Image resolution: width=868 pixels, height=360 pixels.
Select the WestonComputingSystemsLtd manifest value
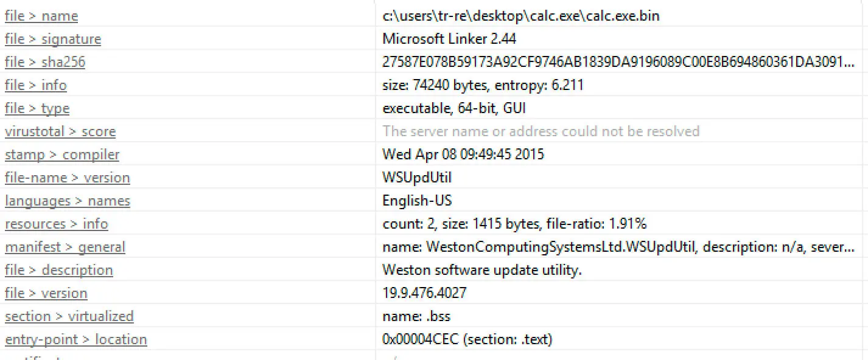[618, 247]
